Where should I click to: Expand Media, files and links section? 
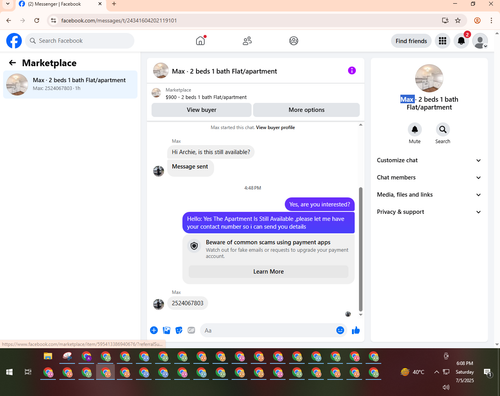point(429,195)
